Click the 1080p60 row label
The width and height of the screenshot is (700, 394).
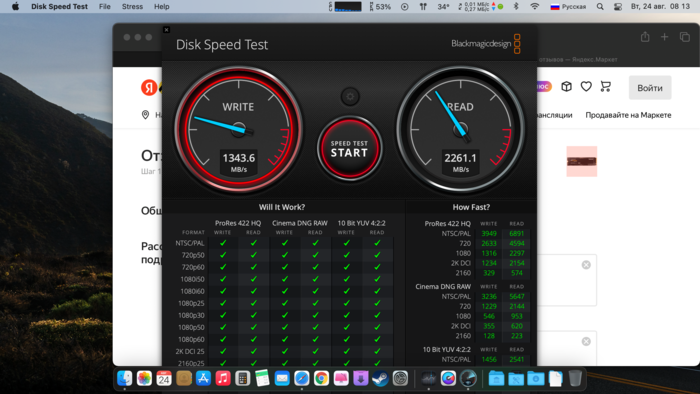191,340
